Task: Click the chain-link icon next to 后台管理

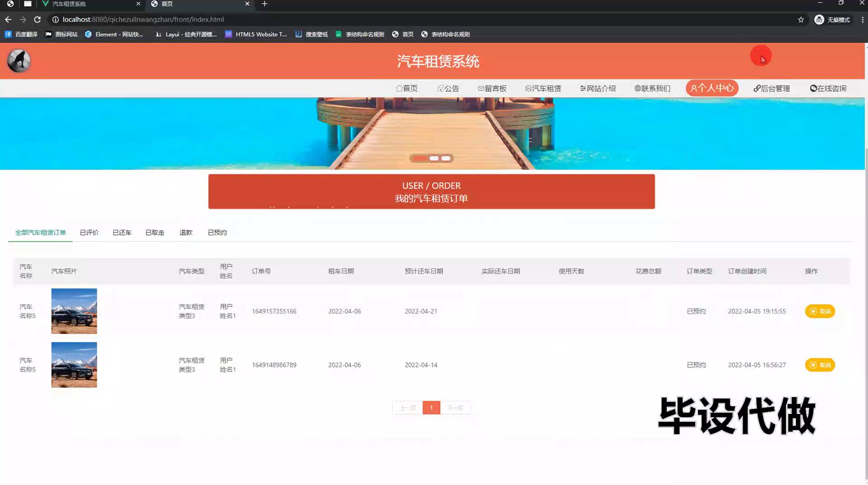Action: click(756, 88)
